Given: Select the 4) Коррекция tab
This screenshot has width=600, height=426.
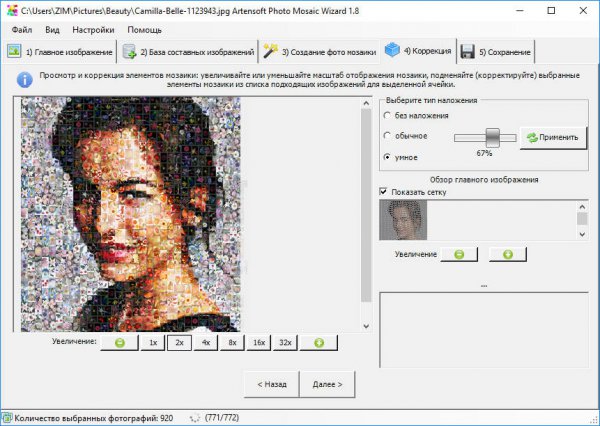Looking at the screenshot, I should [418, 51].
